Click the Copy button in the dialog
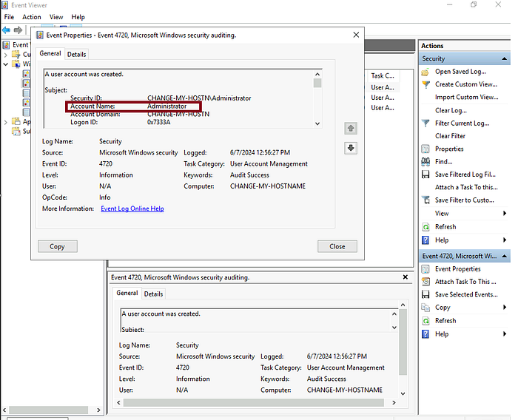Viewport: 518px width, 420px height. point(58,246)
